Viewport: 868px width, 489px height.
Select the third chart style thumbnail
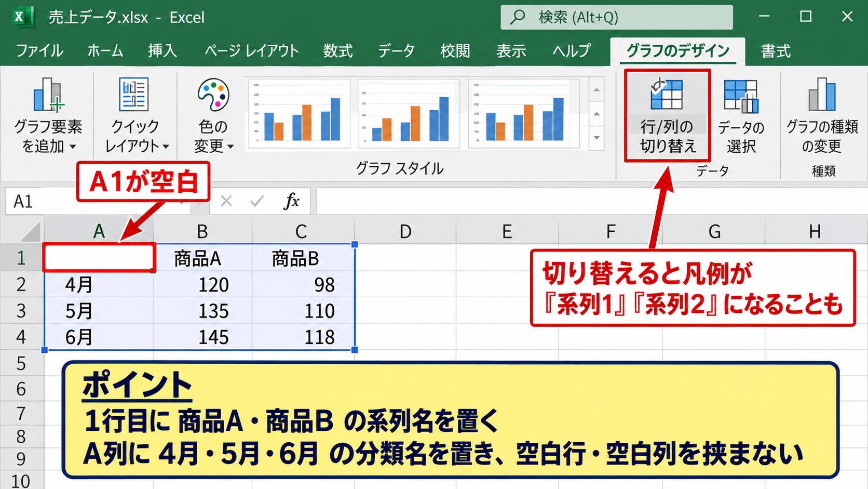(x=523, y=113)
